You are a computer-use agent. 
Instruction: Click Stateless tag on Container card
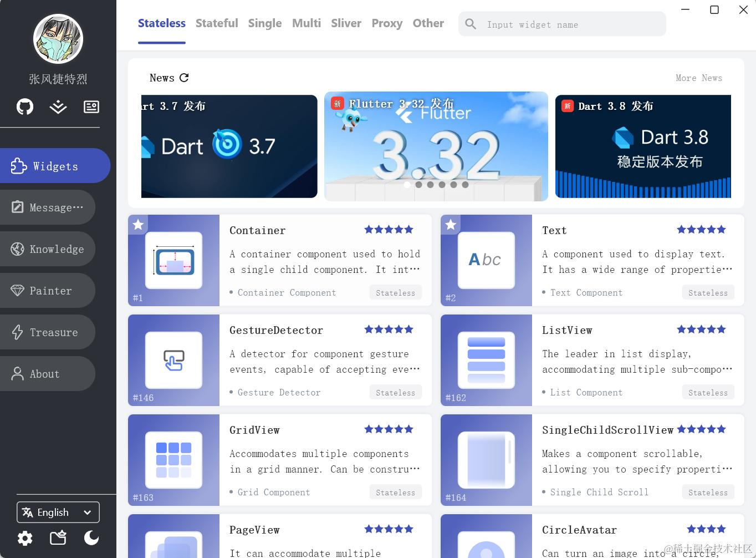(395, 292)
